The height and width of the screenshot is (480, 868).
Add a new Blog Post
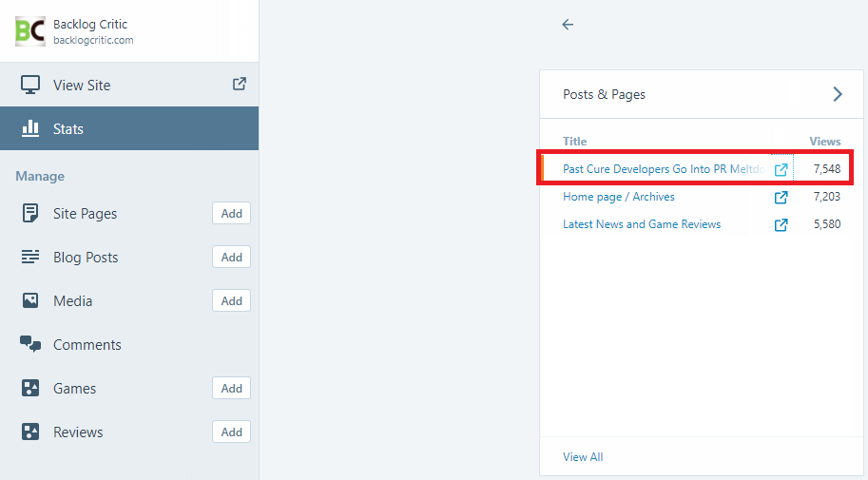coord(231,257)
